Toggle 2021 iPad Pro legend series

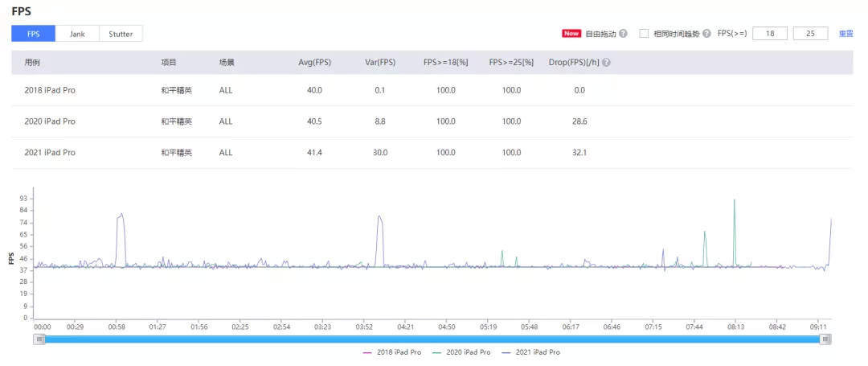(530, 352)
